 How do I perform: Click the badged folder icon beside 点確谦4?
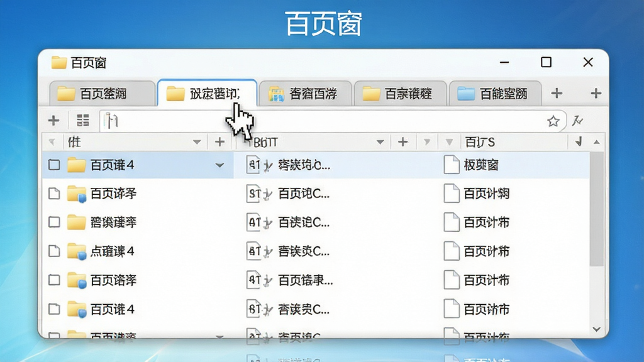pos(76,251)
